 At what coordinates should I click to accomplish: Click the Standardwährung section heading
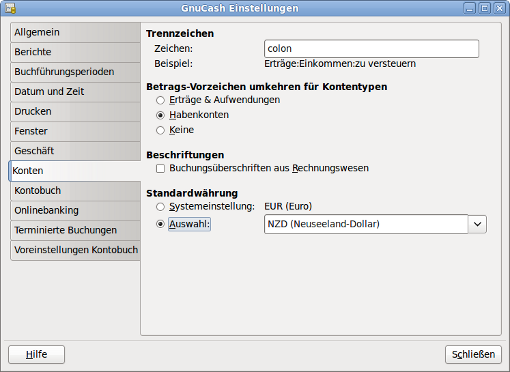click(x=192, y=193)
